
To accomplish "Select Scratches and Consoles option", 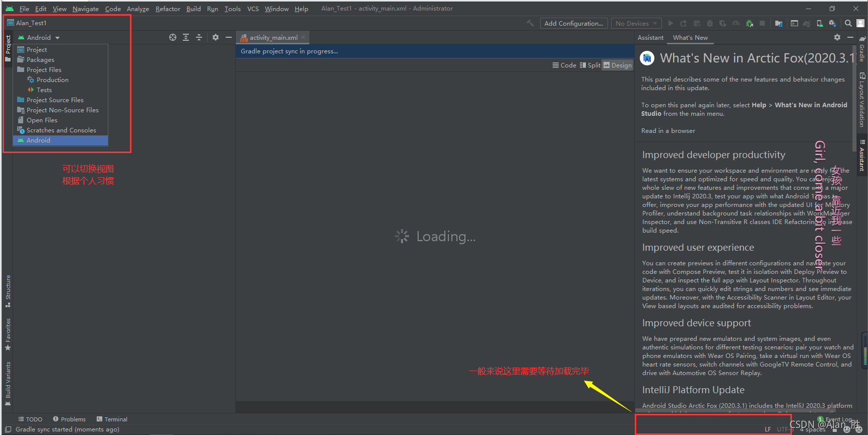I will pos(60,130).
